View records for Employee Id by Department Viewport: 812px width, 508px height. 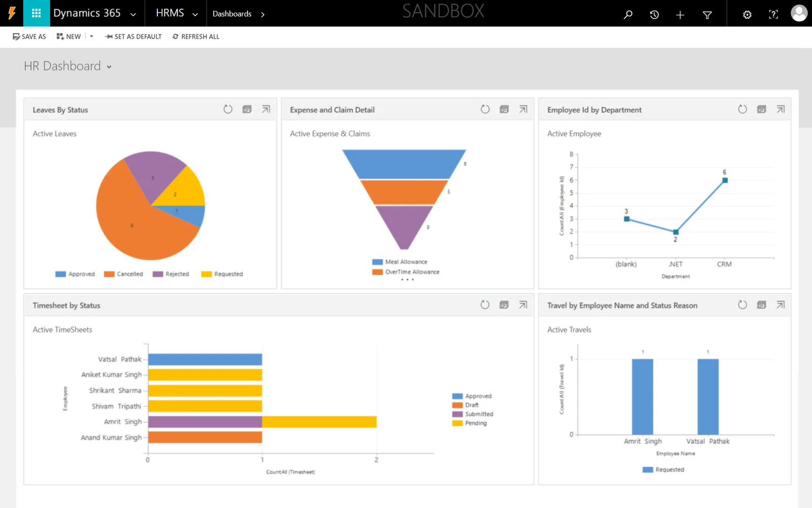(x=761, y=109)
